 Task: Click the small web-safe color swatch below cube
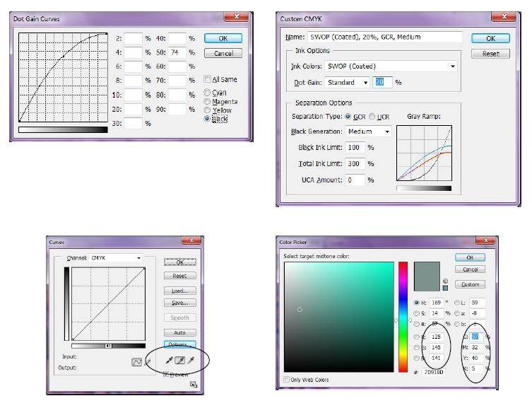click(x=445, y=288)
